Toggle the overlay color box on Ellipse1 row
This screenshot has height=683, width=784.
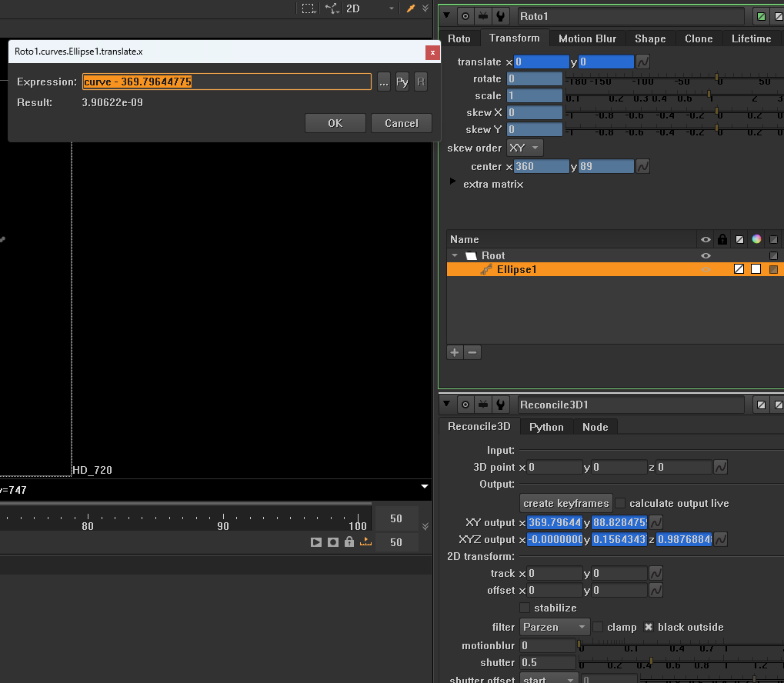point(739,269)
